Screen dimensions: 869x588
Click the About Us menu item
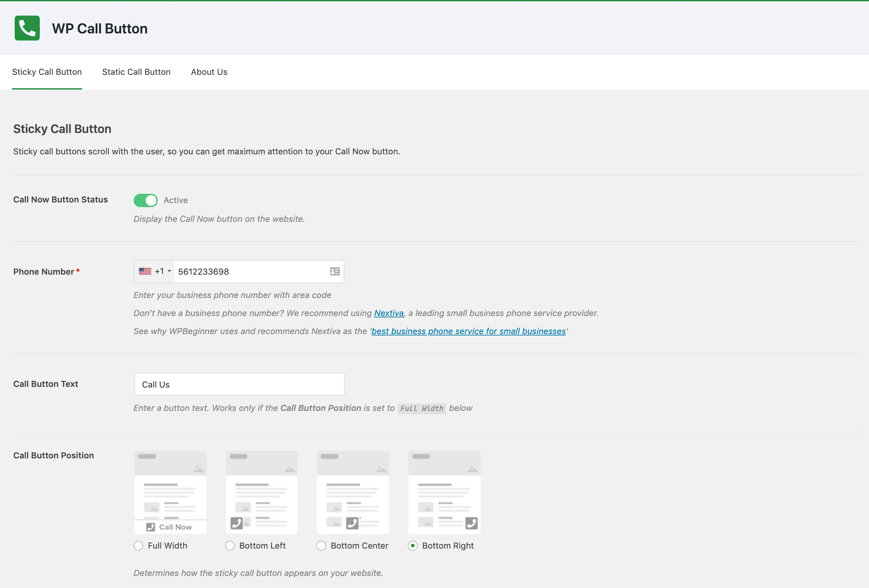209,71
